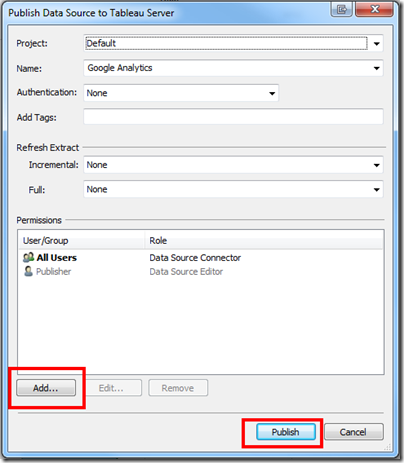
Task: Select the All Users row label
Action: (x=57, y=258)
